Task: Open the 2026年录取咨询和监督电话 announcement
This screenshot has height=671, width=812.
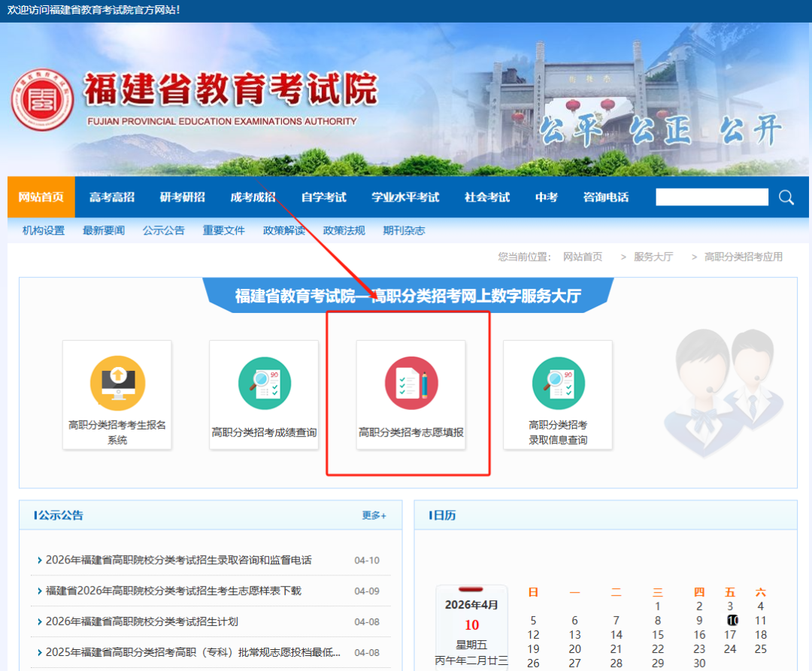Action: tap(179, 560)
